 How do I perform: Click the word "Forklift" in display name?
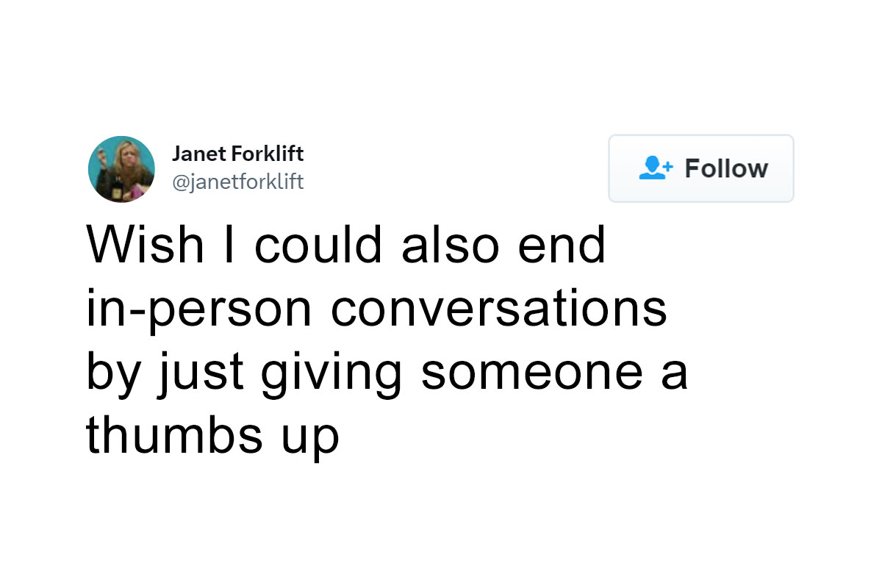pyautogui.click(x=267, y=154)
